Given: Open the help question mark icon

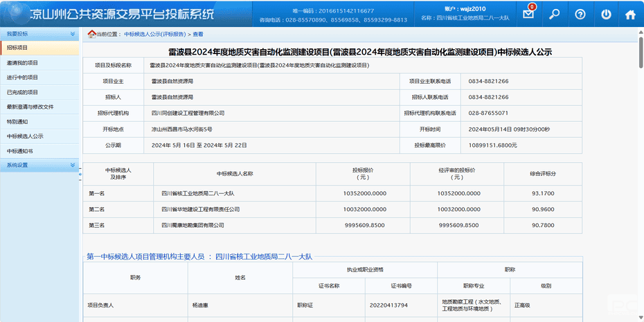Looking at the screenshot, I should click(x=580, y=15).
